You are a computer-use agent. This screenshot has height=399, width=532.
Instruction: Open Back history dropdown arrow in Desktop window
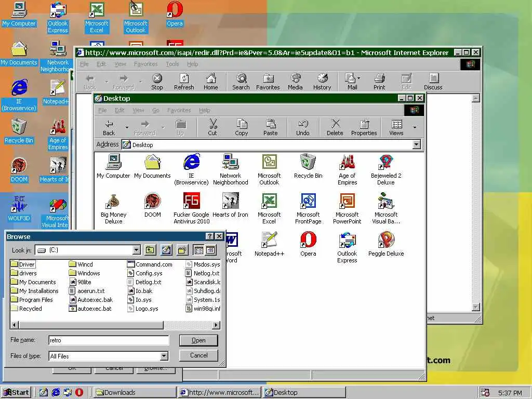pyautogui.click(x=127, y=128)
